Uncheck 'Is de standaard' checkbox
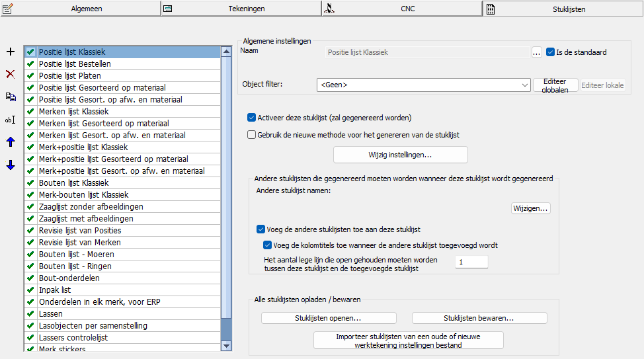The width and height of the screenshot is (644, 359). [551, 52]
